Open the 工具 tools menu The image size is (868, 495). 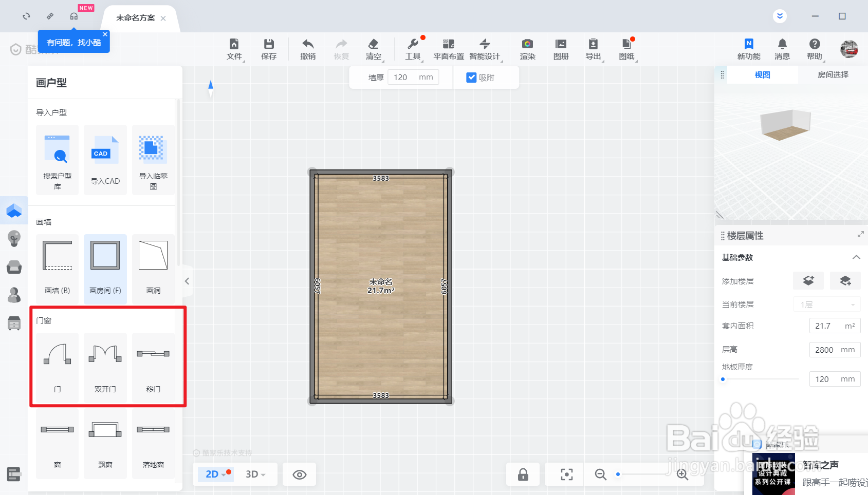coord(413,49)
